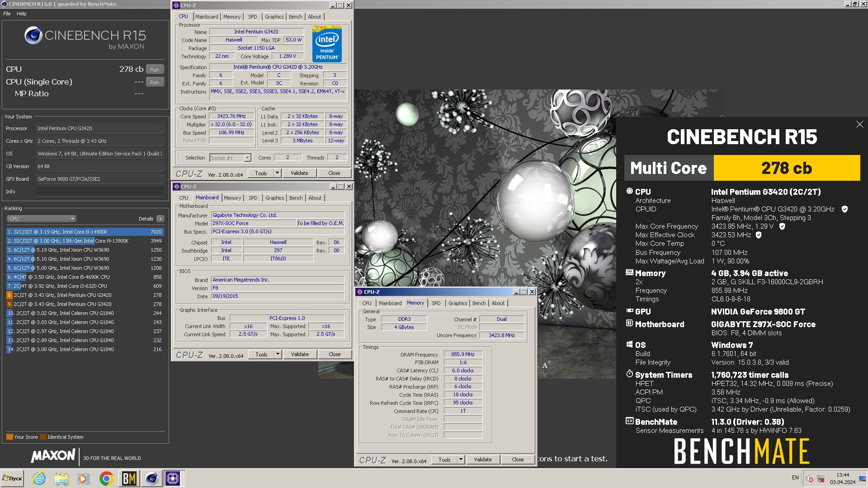This screenshot has width=868, height=488.
Task: Click Validate in the Memory CPU-Z window
Action: 483,460
